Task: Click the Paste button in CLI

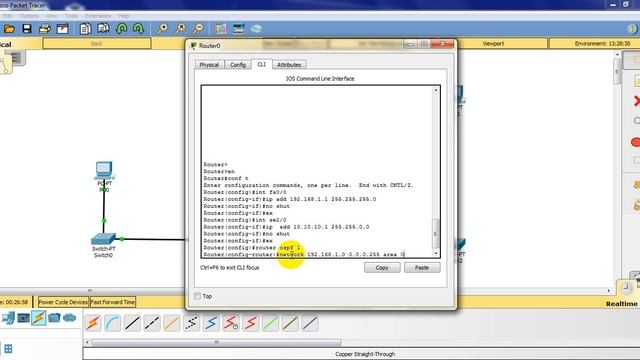Action: tap(422, 267)
